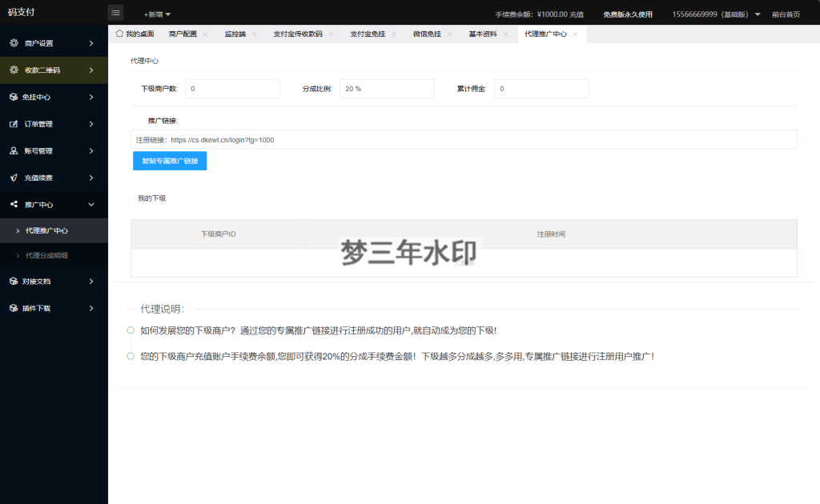Click the 累计佣金 input field
820x504 pixels.
click(541, 89)
